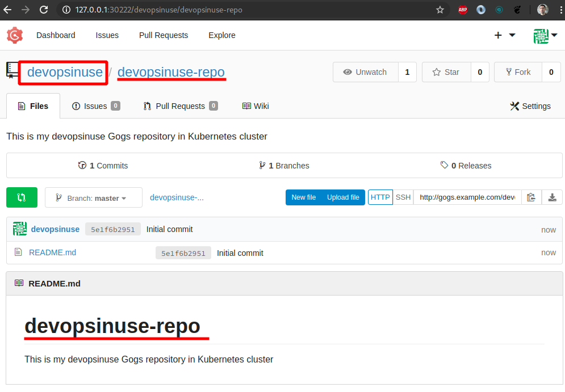Viewport: 565px width, 392px height.
Task: View the 1 Commits history
Action: pyautogui.click(x=103, y=166)
